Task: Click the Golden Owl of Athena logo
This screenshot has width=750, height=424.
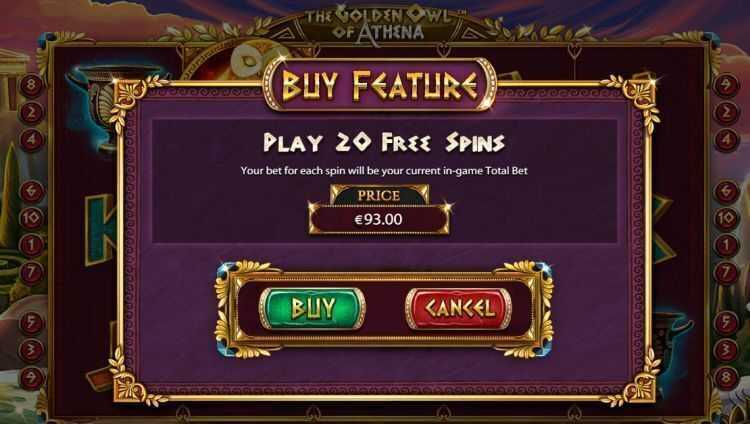Action: click(379, 24)
